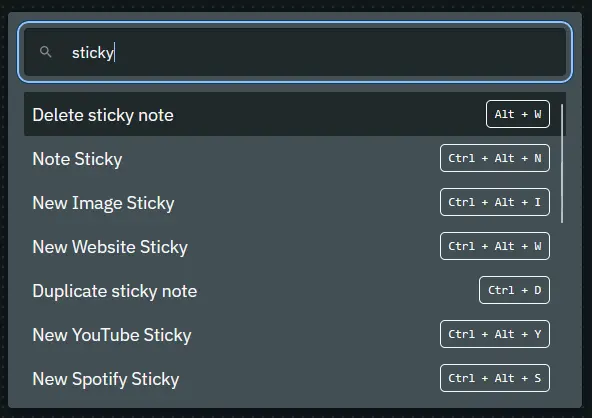Click the Ctrl + D shortcut badge
Viewport: 592px width, 418px height.
(x=514, y=290)
